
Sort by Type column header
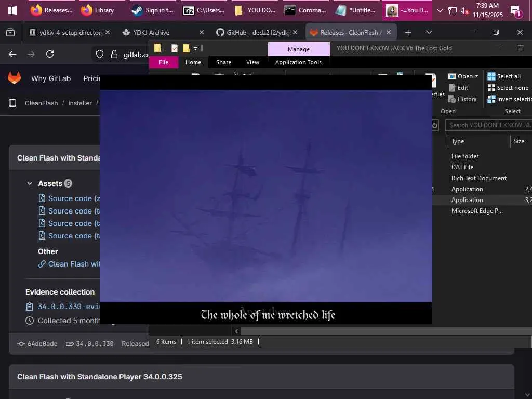(x=478, y=141)
